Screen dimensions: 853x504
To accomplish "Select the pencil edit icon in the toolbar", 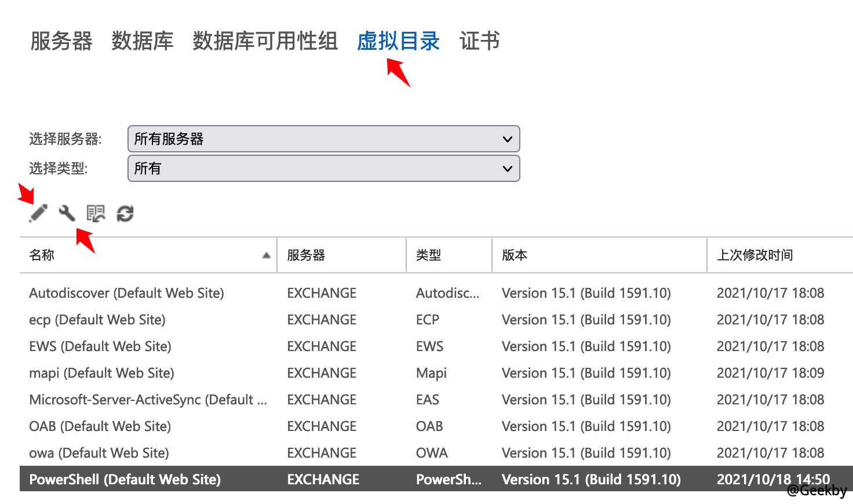I will point(38,213).
